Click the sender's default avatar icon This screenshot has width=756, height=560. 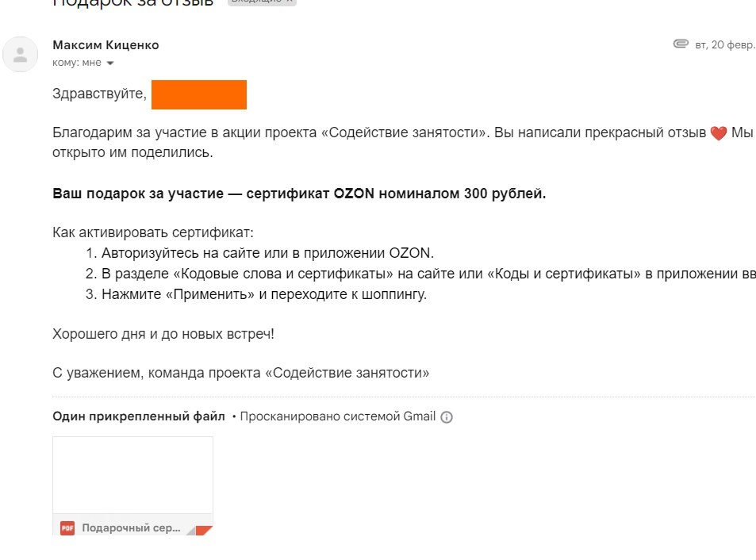point(21,55)
